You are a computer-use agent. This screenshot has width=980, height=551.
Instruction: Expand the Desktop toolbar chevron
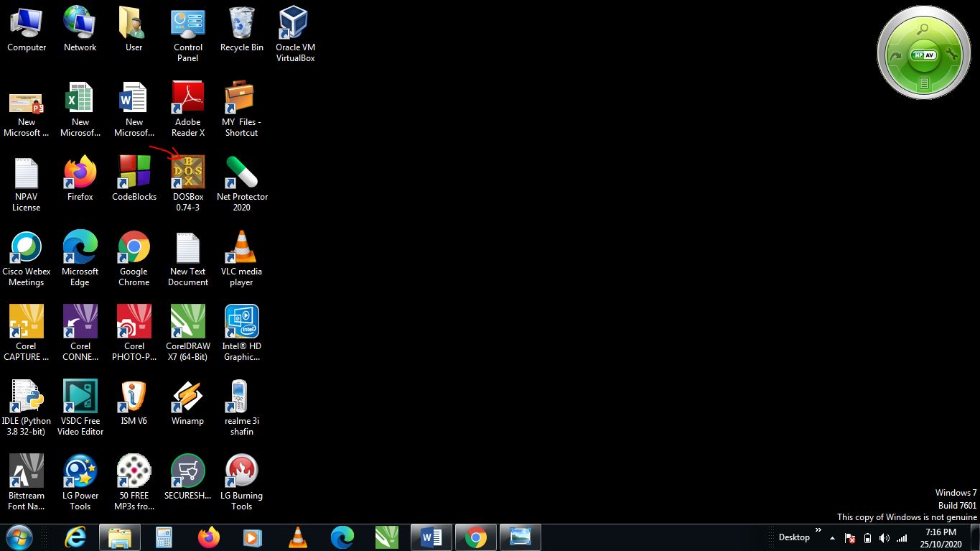tap(818, 531)
